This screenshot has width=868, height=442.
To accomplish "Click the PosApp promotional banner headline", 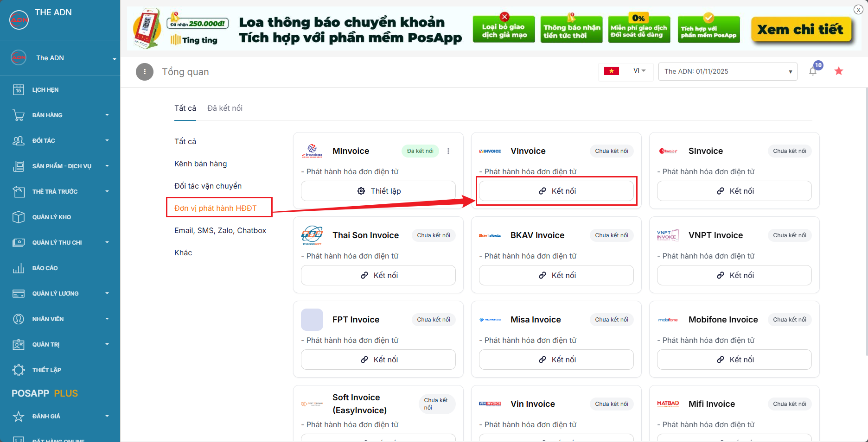I will (351, 30).
